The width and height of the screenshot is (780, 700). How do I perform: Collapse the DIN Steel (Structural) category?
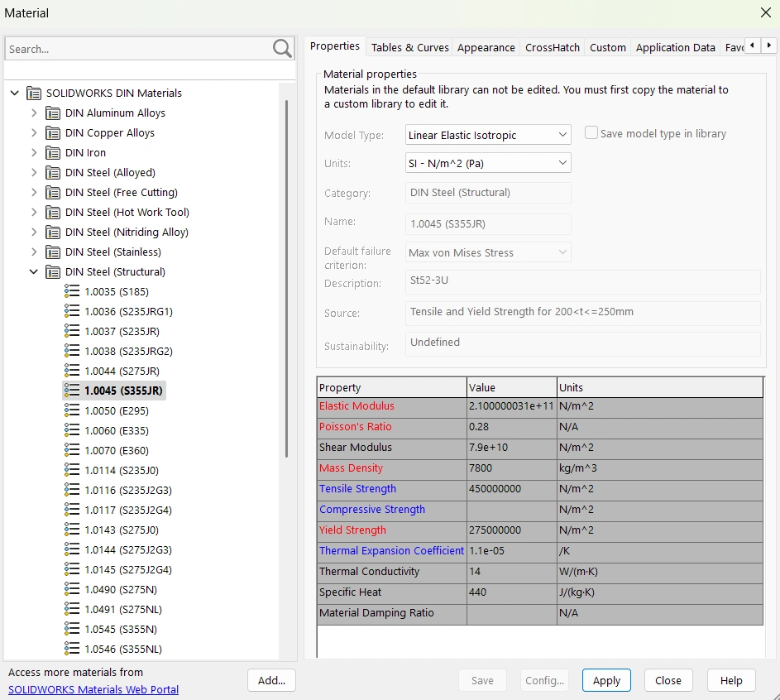point(34,272)
